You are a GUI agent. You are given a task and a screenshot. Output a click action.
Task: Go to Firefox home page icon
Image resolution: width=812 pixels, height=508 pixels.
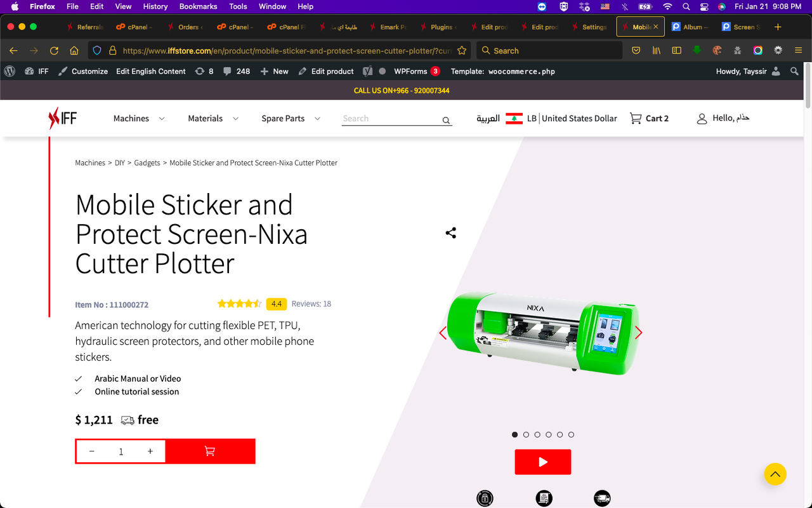click(74, 50)
